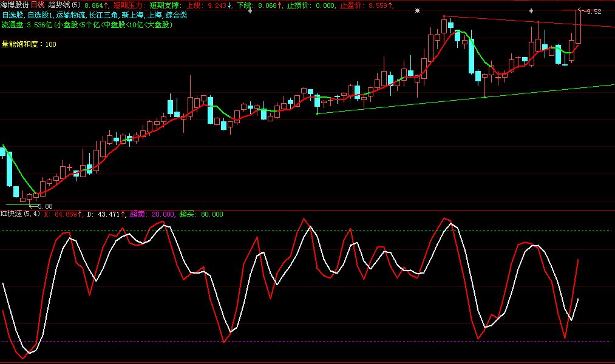Open the 综合类 sector tag
This screenshot has width=615, height=364.
click(x=177, y=15)
